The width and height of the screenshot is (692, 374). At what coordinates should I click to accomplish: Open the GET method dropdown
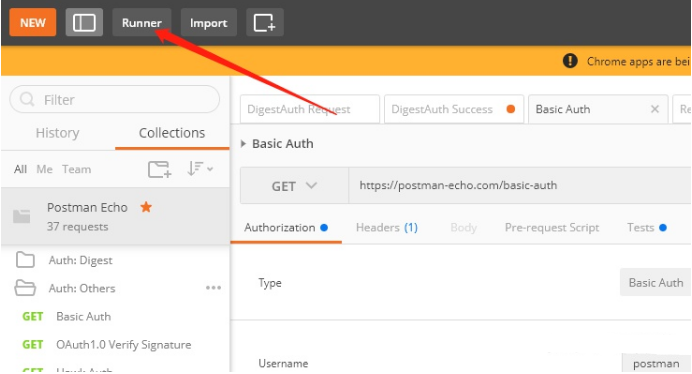point(294,186)
